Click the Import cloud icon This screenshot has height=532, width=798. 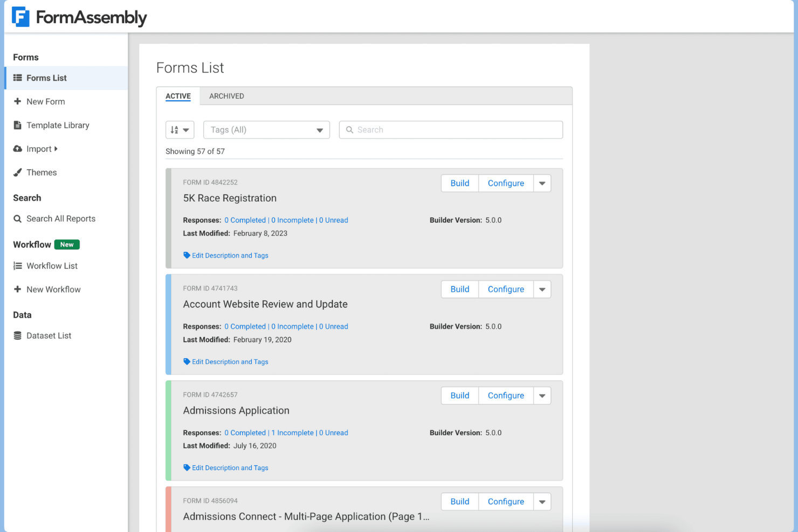pos(18,149)
